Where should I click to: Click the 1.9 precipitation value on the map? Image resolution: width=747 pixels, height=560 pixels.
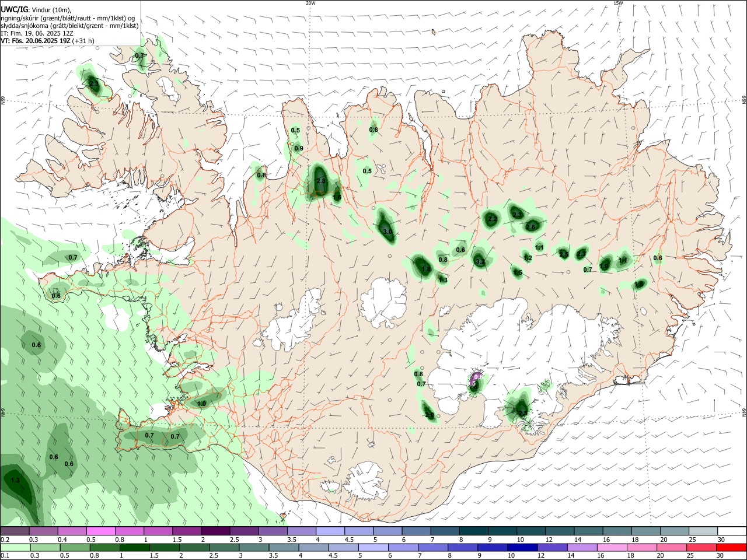pyautogui.click(x=604, y=266)
